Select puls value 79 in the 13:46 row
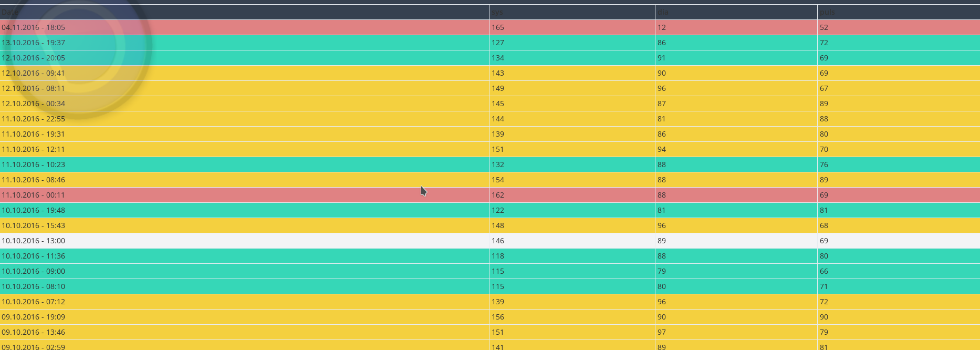Image resolution: width=980 pixels, height=350 pixels. point(899,332)
